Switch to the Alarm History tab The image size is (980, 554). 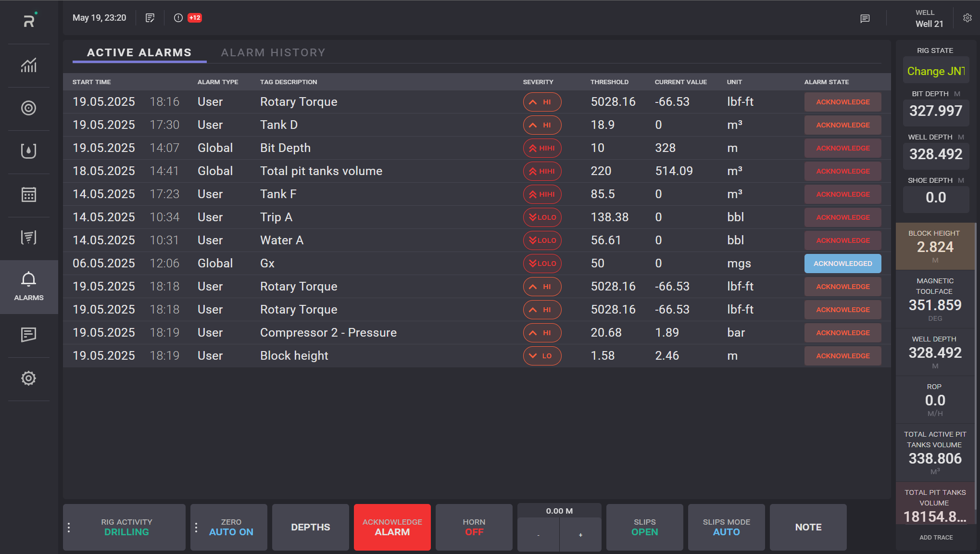click(x=273, y=52)
